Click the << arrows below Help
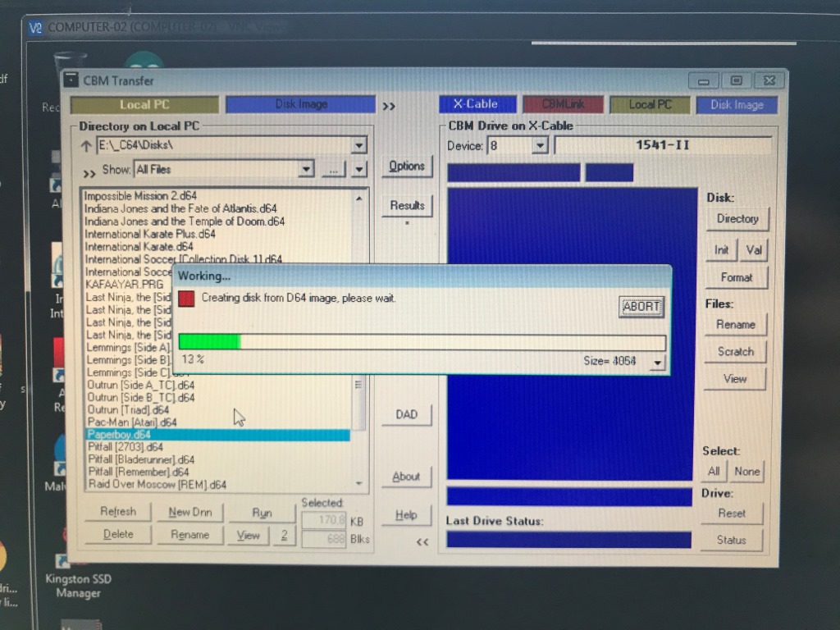Viewport: 840px width, 630px height. [x=422, y=541]
